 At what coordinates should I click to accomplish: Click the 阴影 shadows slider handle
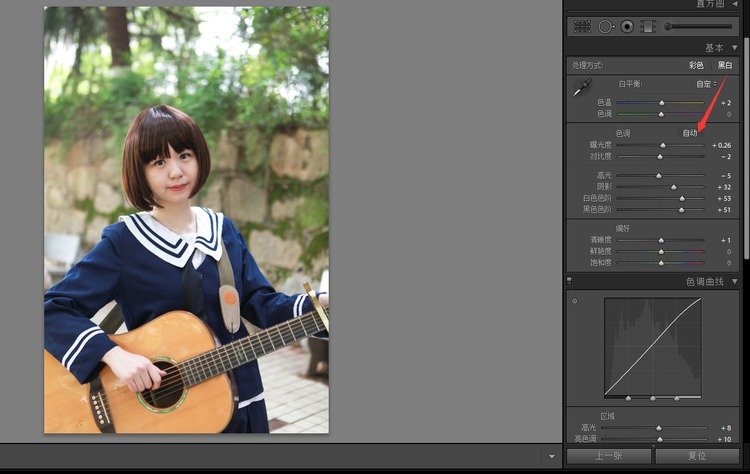(x=673, y=187)
